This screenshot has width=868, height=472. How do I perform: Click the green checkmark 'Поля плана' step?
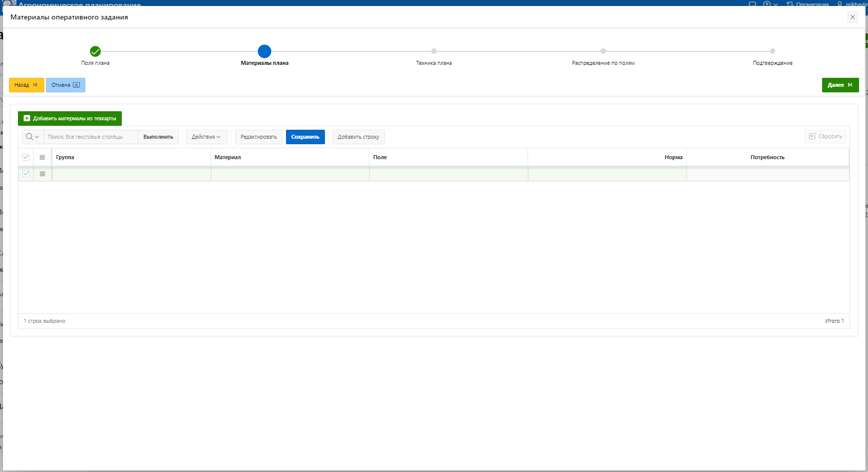95,51
